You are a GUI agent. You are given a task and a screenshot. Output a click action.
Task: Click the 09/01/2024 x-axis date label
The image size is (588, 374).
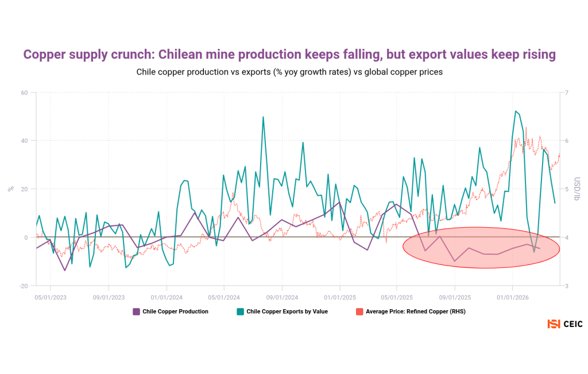(282, 298)
